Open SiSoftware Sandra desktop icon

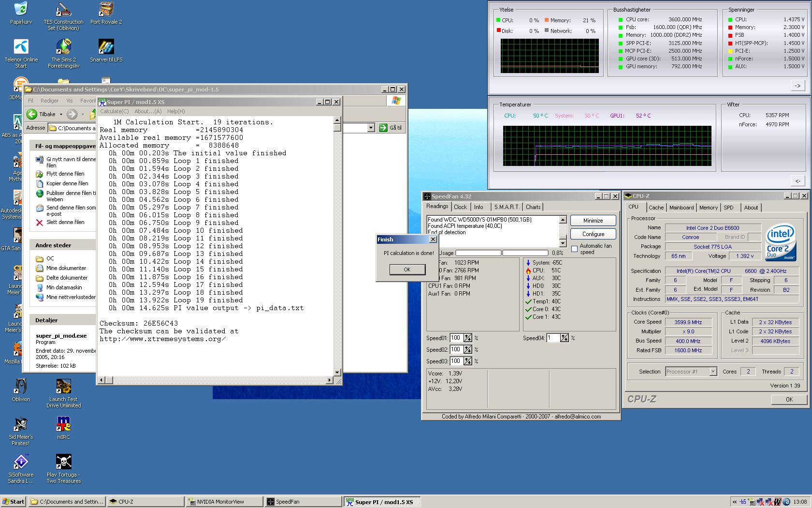[x=21, y=469]
